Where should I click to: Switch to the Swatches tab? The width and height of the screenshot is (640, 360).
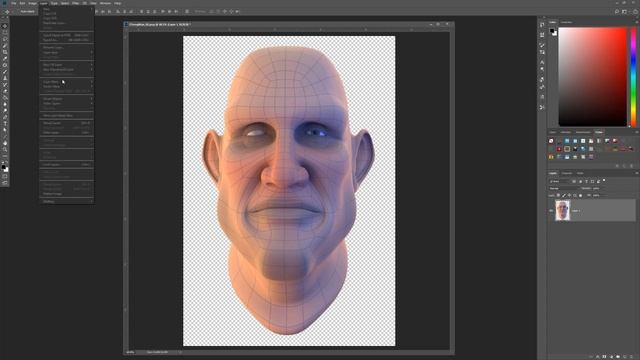566,22
